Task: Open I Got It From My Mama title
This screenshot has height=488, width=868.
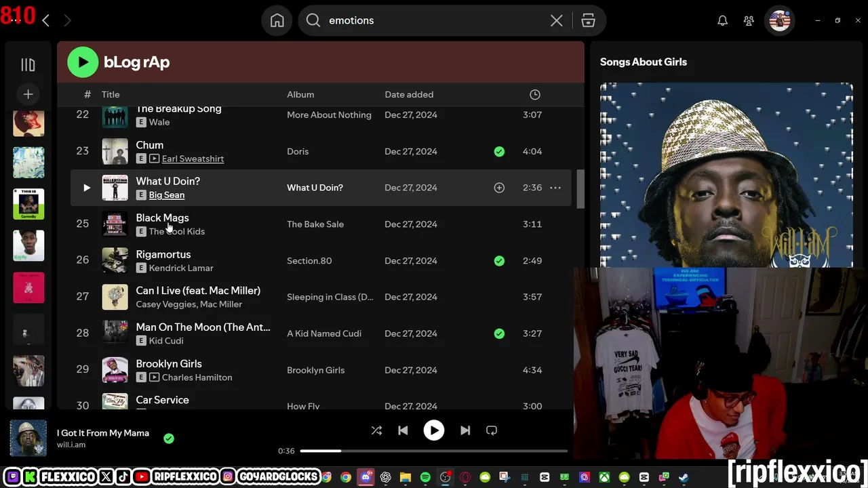Action: [x=103, y=433]
